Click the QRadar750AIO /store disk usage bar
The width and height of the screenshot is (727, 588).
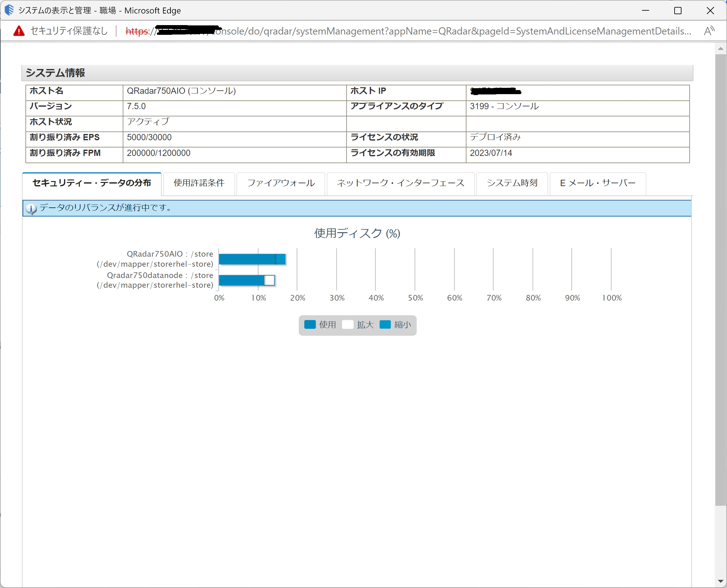(252, 259)
